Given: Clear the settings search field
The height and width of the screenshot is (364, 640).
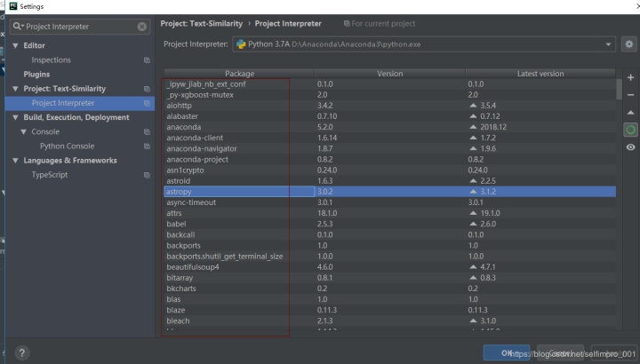Looking at the screenshot, I should coord(141,27).
